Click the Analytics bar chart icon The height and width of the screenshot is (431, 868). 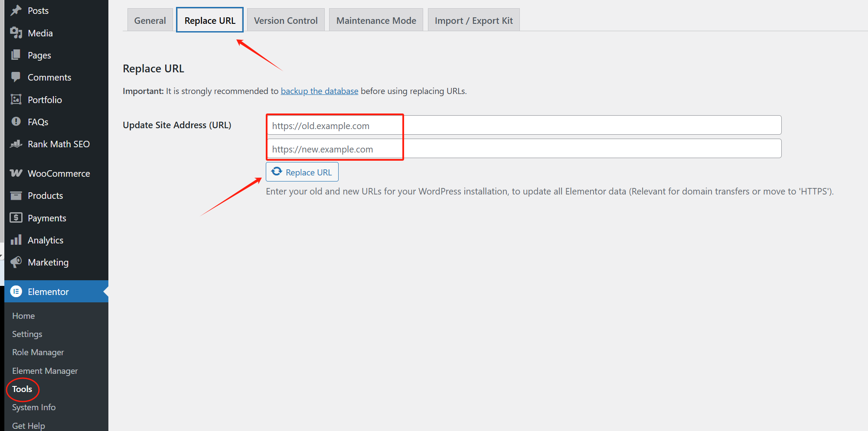pyautogui.click(x=16, y=240)
